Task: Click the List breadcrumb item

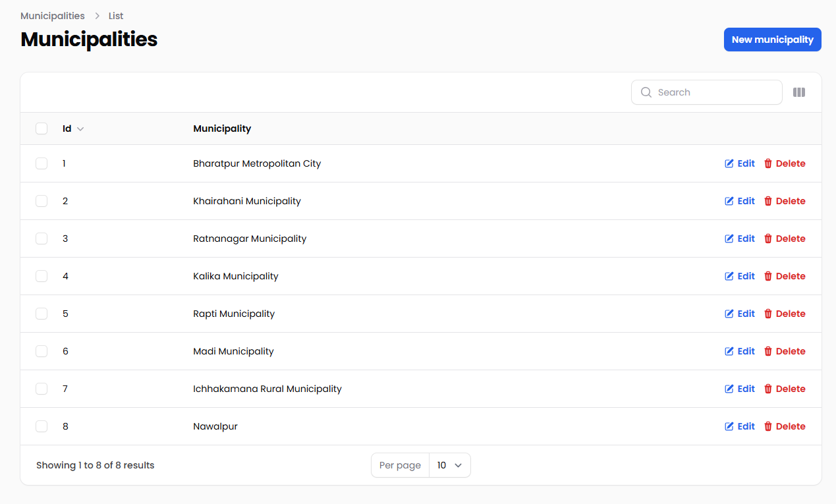Action: (116, 16)
